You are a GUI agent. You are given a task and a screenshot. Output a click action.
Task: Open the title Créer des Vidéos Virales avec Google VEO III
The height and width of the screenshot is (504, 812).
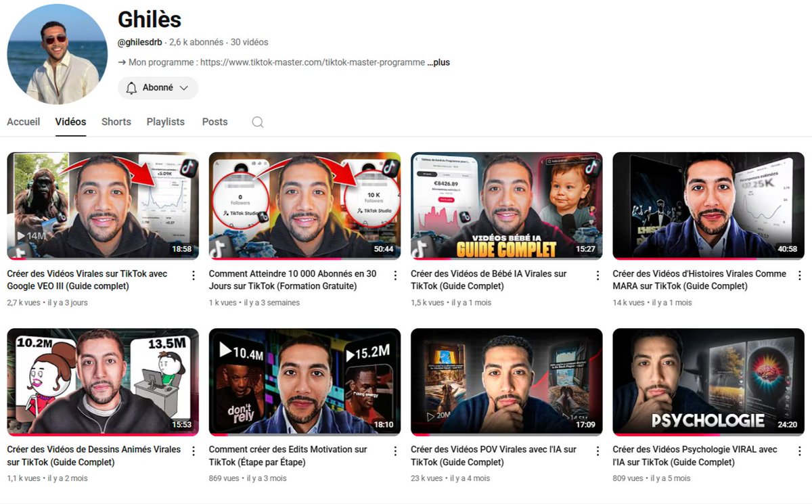coord(87,280)
